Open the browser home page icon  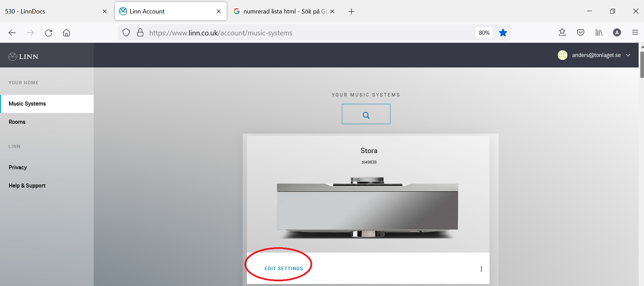coord(67,33)
